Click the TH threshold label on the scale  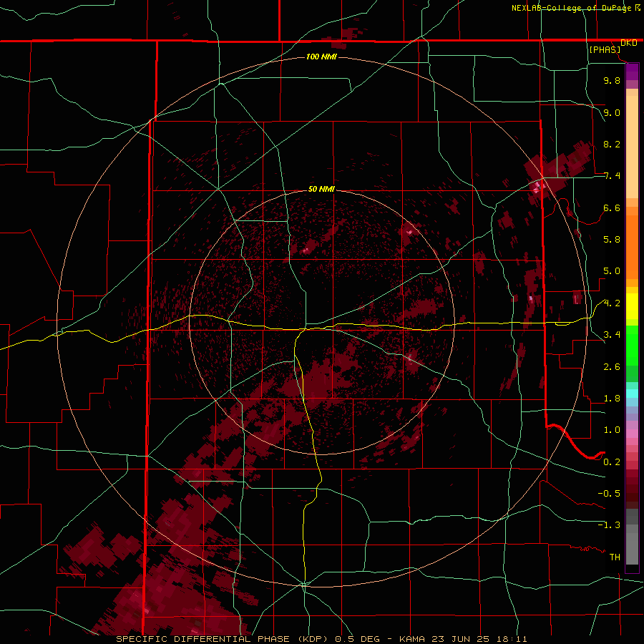coord(615,557)
